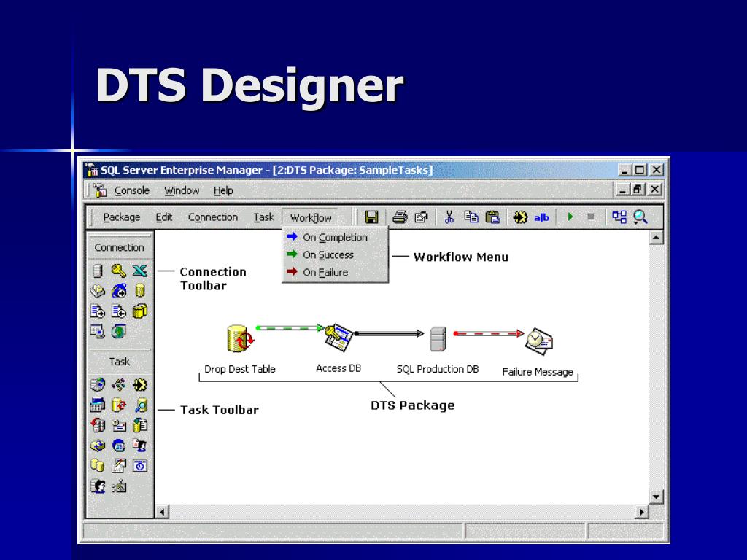747x560 pixels.
Task: Collapse the open Workflow menu
Action: 311,217
